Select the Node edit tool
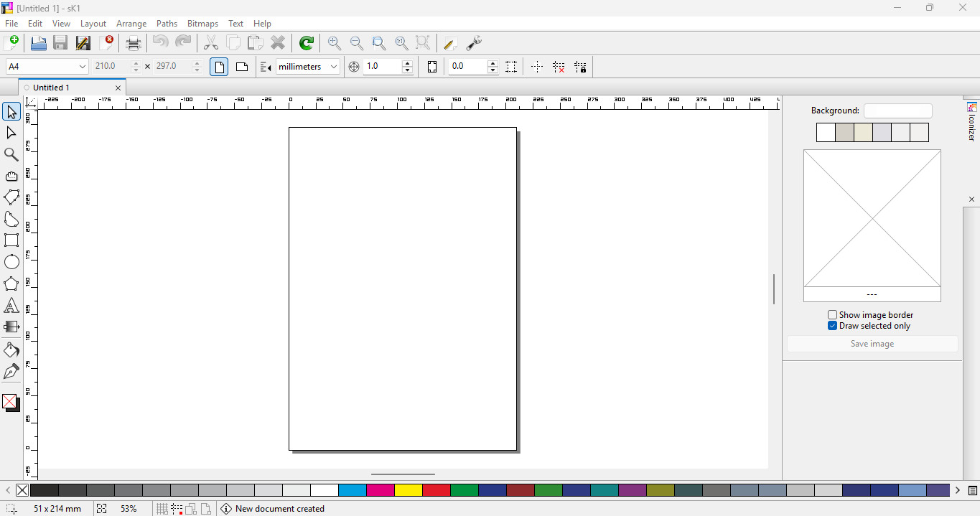Viewport: 980px width, 516px height. [x=11, y=133]
